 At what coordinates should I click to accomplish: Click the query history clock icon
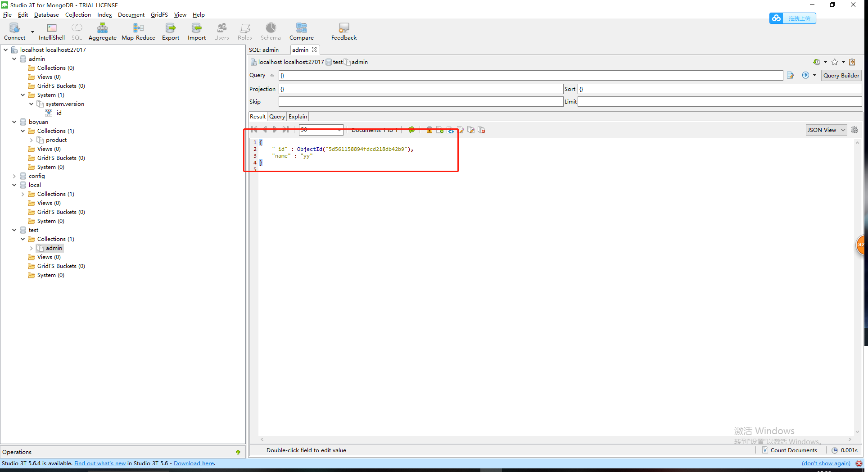click(817, 62)
